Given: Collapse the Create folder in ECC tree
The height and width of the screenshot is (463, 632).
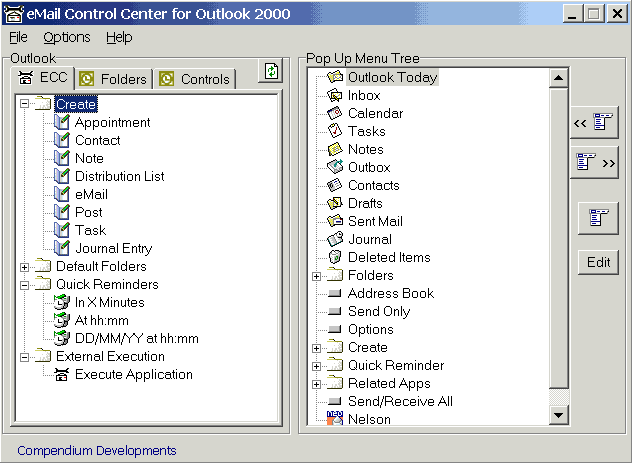Looking at the screenshot, I should (25, 104).
